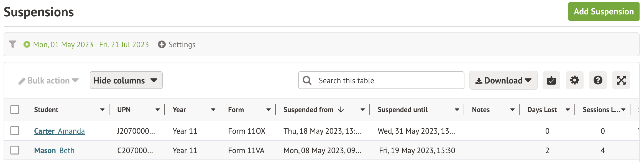644x162 pixels.
Task: Expand table to fullscreen
Action: click(621, 80)
